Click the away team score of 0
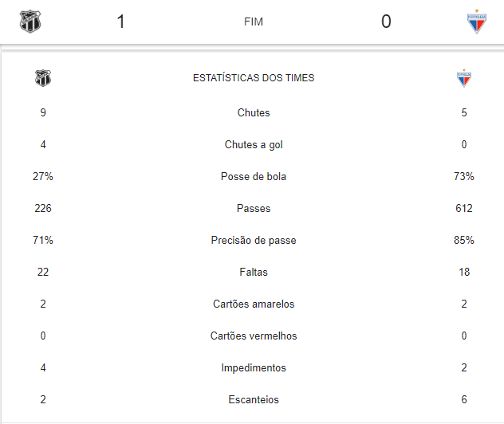 (x=386, y=22)
